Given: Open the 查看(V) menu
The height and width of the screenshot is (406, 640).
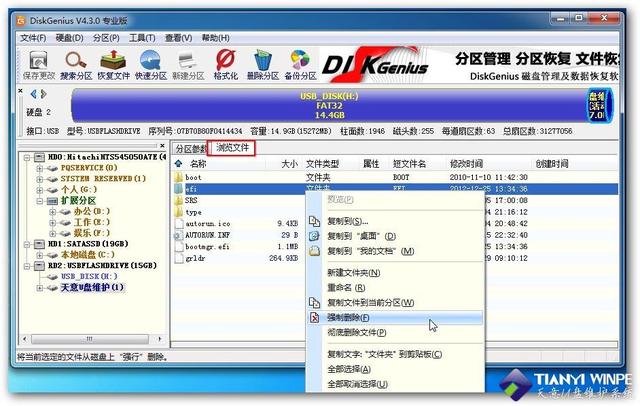Looking at the screenshot, I should [x=178, y=38].
